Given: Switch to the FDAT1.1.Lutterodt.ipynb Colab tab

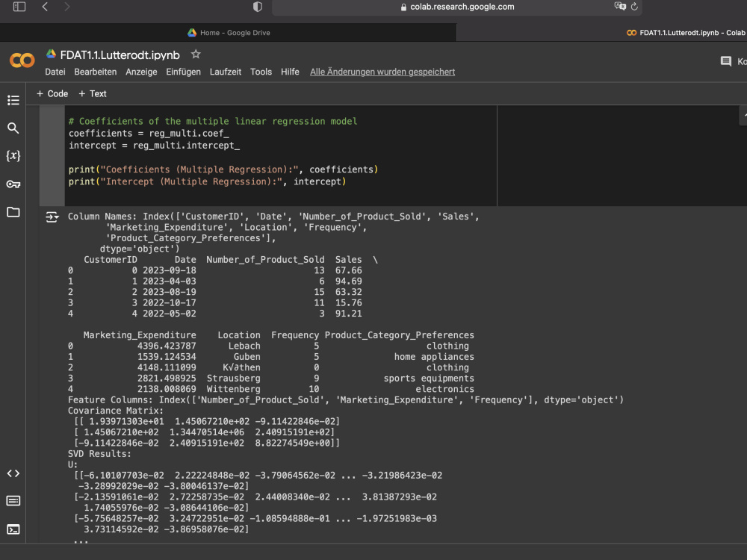Looking at the screenshot, I should tap(686, 32).
